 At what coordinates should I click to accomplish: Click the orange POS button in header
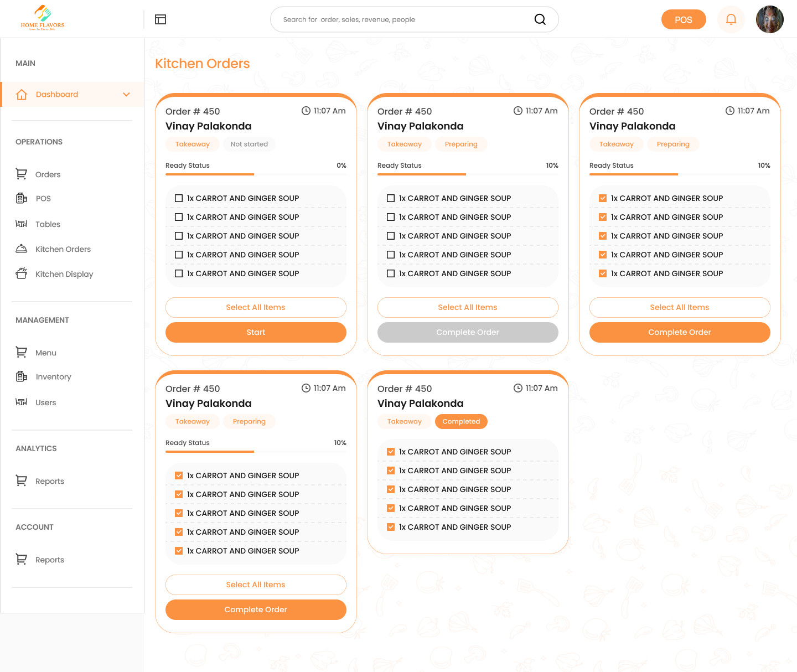point(683,19)
